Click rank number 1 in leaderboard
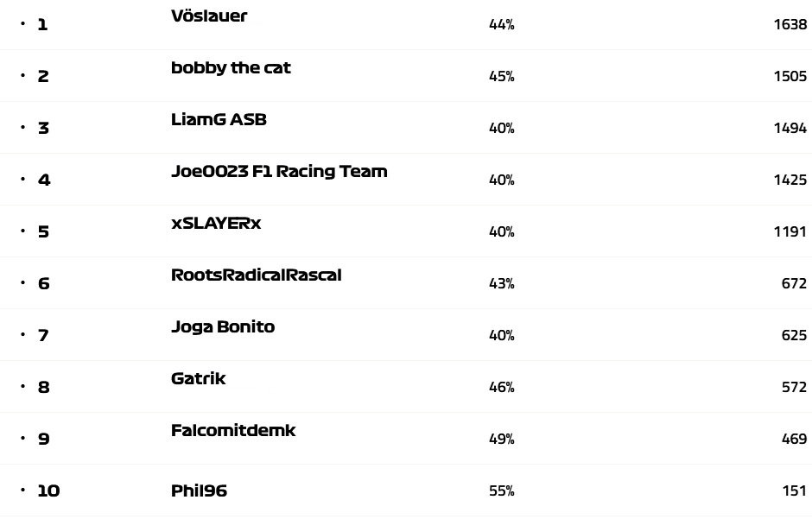812x519 pixels. 42,24
